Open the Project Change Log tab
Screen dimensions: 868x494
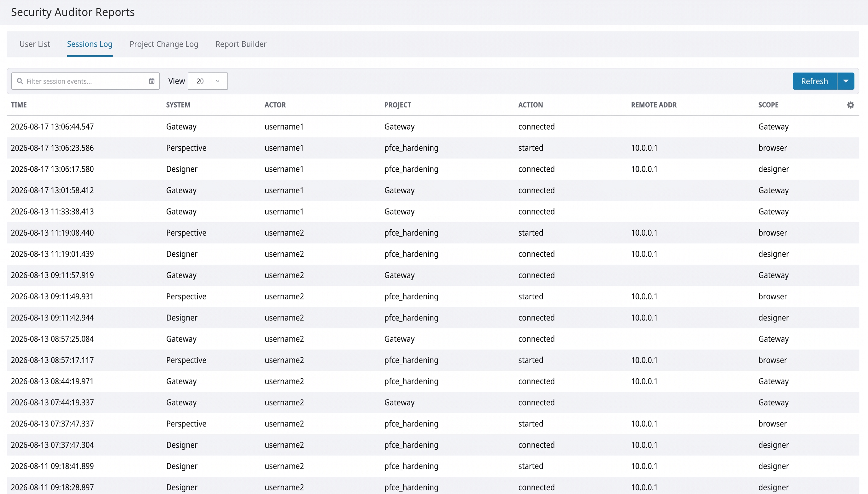pyautogui.click(x=164, y=44)
